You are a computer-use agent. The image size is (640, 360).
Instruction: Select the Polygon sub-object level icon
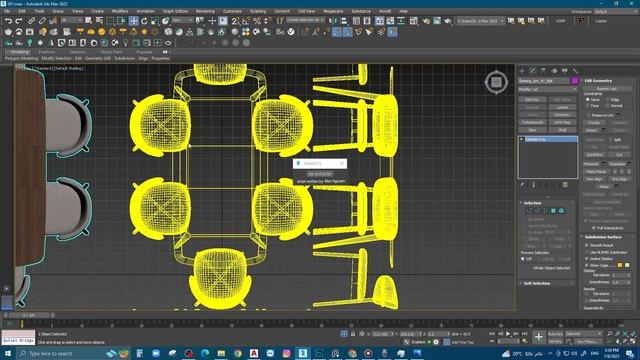coord(553,211)
